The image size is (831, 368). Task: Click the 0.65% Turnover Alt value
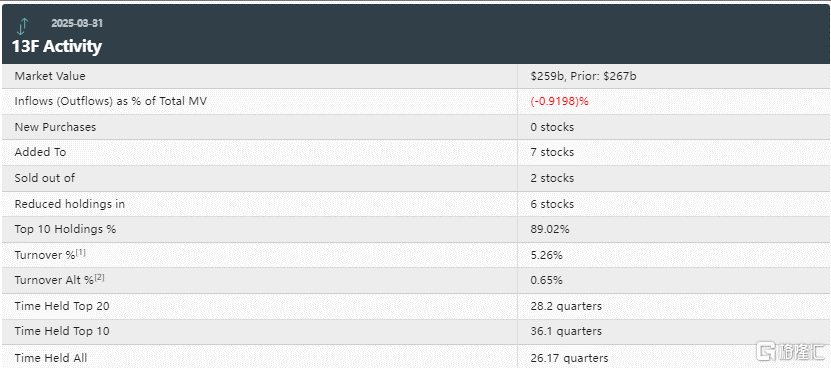coord(546,280)
